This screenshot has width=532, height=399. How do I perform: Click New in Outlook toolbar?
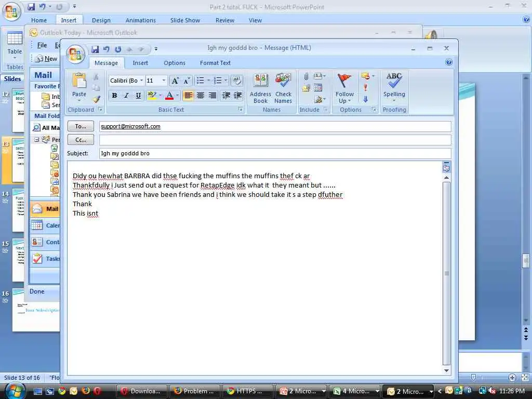point(46,59)
